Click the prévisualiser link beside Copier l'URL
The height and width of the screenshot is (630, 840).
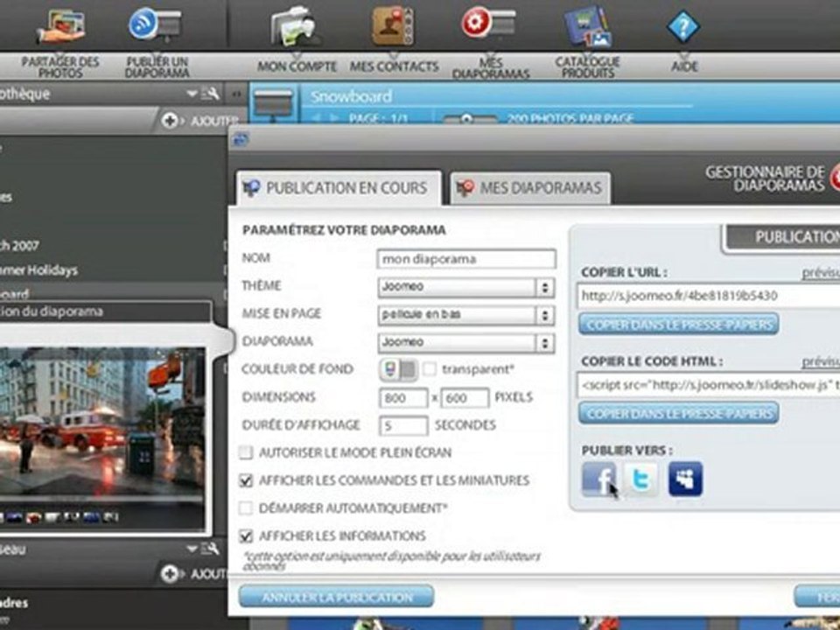[821, 273]
